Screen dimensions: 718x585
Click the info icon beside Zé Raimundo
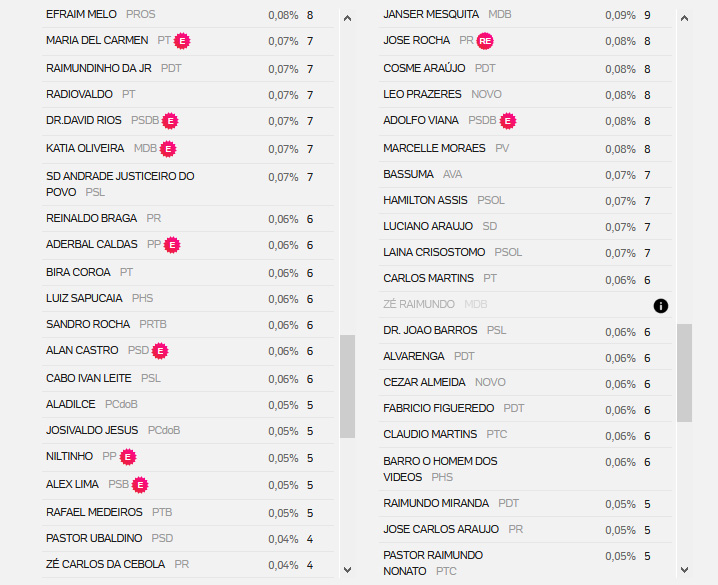click(x=660, y=306)
